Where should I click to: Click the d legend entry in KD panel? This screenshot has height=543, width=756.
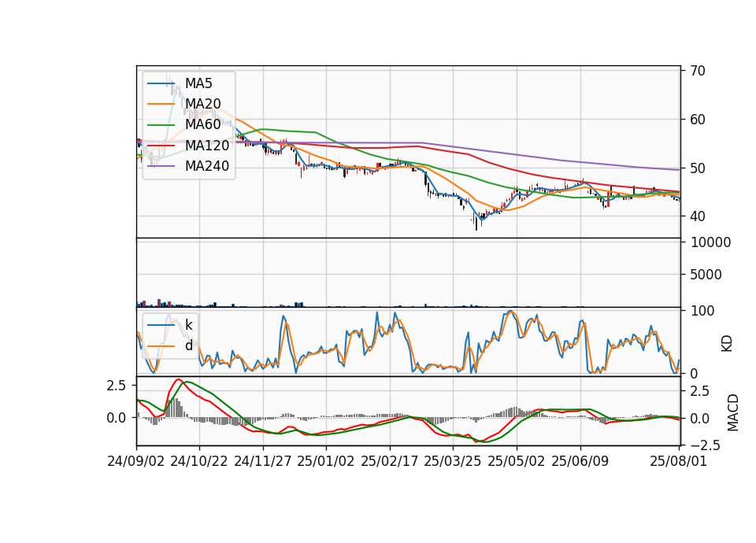tap(188, 345)
